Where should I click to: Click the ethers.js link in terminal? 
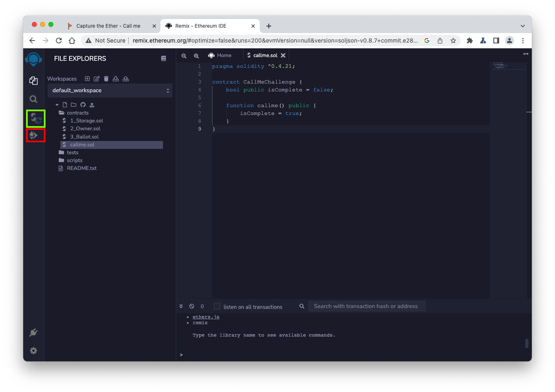pyautogui.click(x=206, y=317)
